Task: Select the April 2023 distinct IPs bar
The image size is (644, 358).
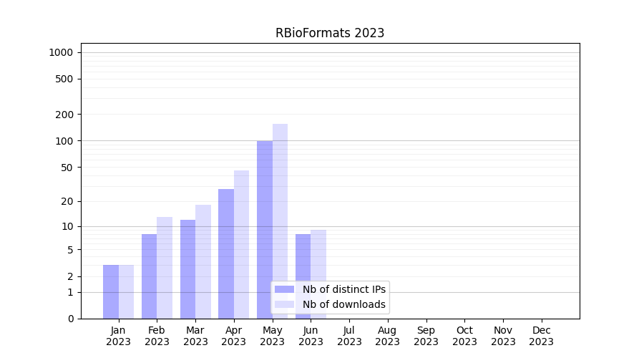Action: (x=226, y=253)
